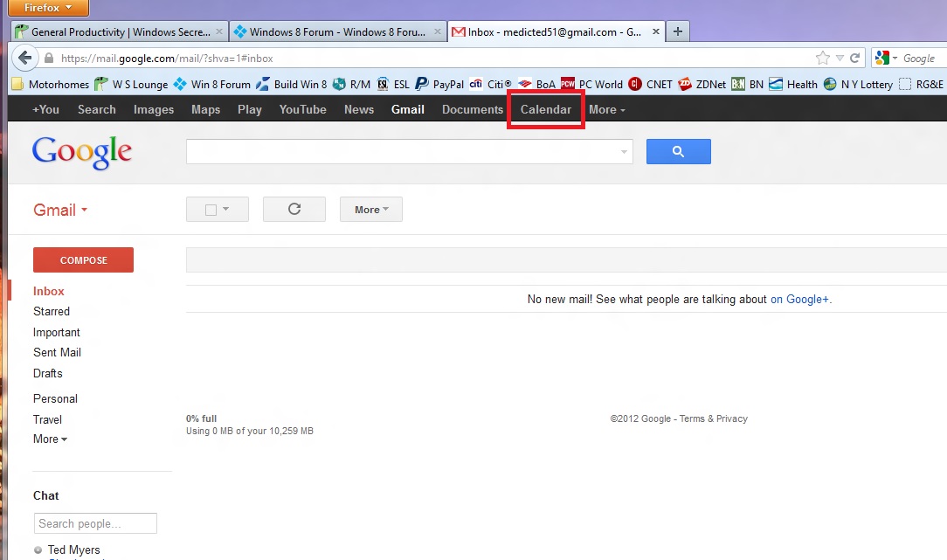Open the select-all dropdown arrow
Viewport: 947px width, 560px height.
(226, 209)
